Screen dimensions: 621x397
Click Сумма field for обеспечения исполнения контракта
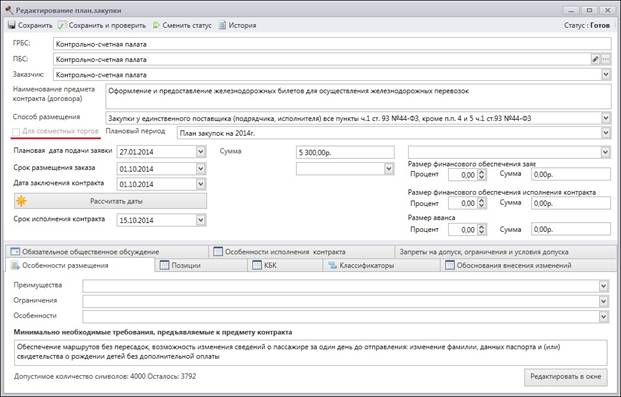[x=571, y=203]
